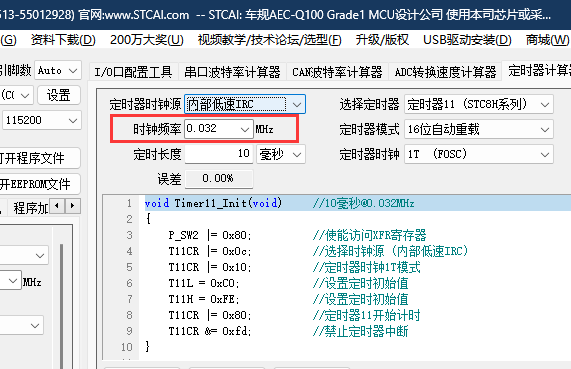
Task: Select the 定时器计算器 tab
Action: click(x=538, y=71)
